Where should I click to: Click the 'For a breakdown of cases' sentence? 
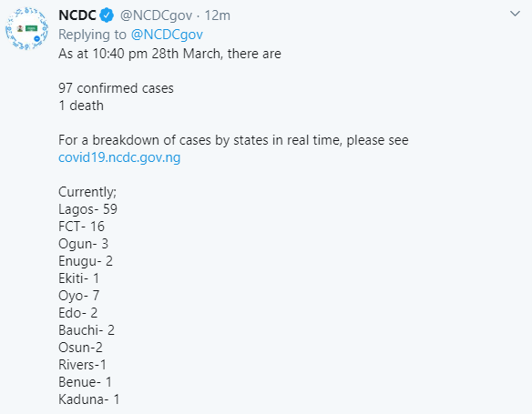233,140
